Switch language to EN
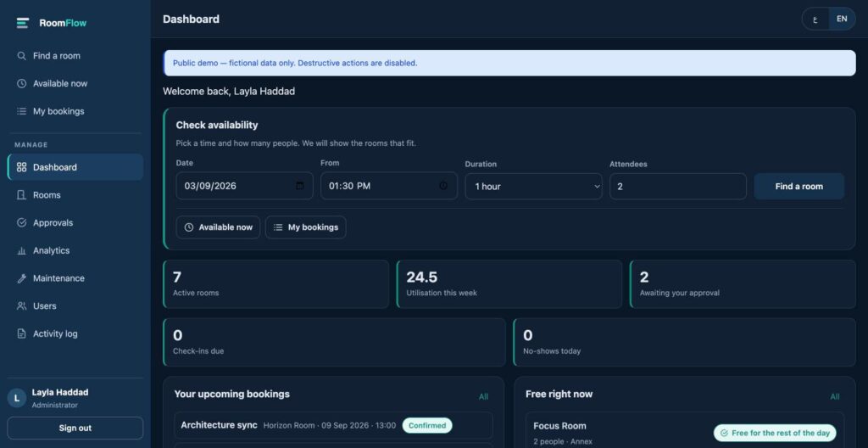Viewport: 868px width, 448px height. [x=842, y=19]
